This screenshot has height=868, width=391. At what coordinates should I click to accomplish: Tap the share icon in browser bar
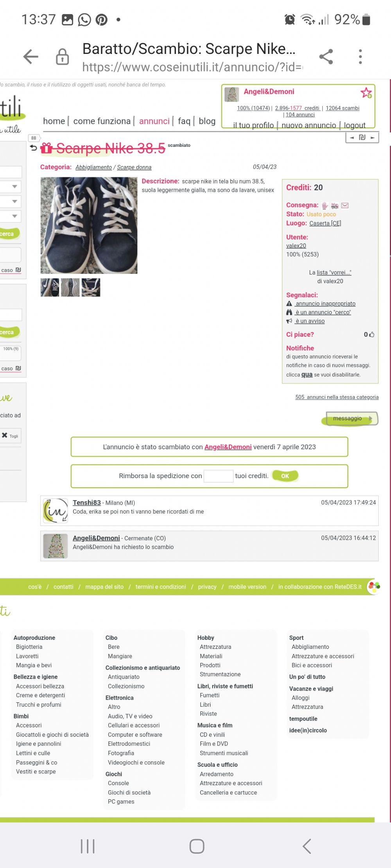pyautogui.click(x=326, y=57)
